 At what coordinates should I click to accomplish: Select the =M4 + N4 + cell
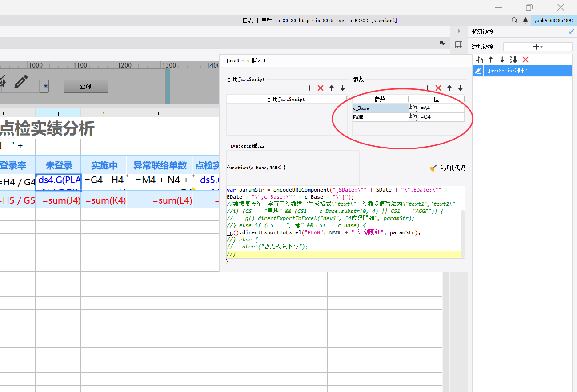pyautogui.click(x=159, y=182)
